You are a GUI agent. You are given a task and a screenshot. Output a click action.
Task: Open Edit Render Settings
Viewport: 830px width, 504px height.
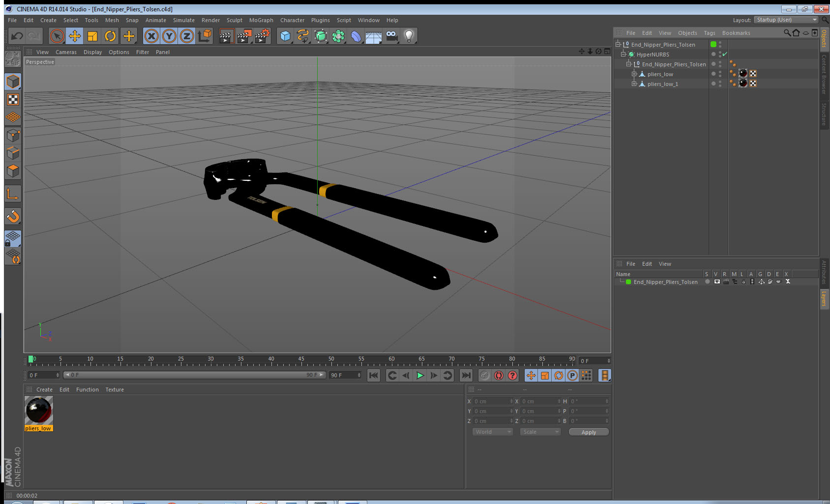[x=263, y=36]
